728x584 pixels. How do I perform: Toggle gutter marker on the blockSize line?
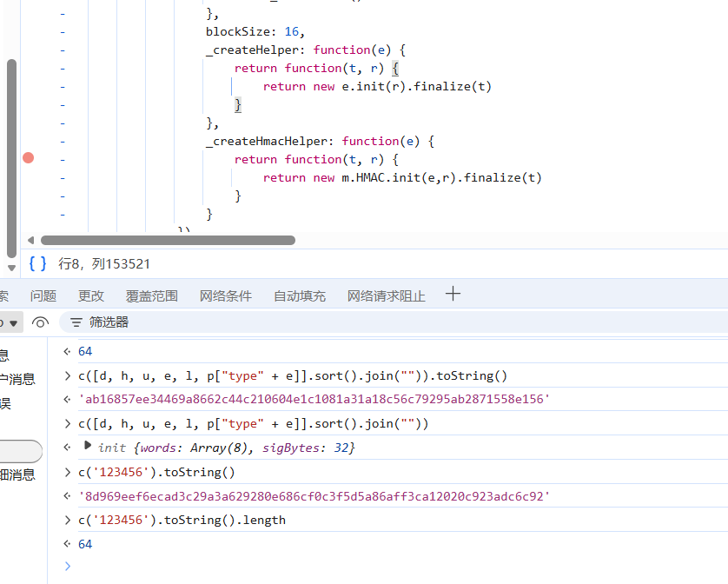point(63,32)
